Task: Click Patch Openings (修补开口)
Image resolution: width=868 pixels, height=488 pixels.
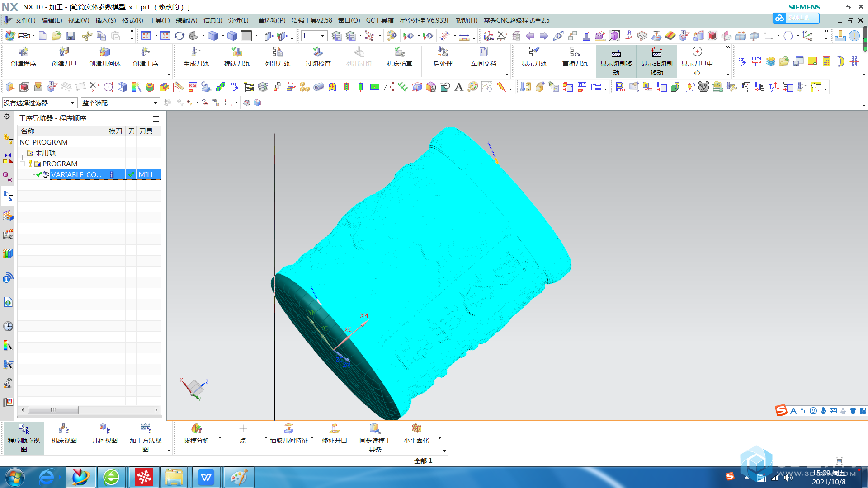Action: coord(335,434)
